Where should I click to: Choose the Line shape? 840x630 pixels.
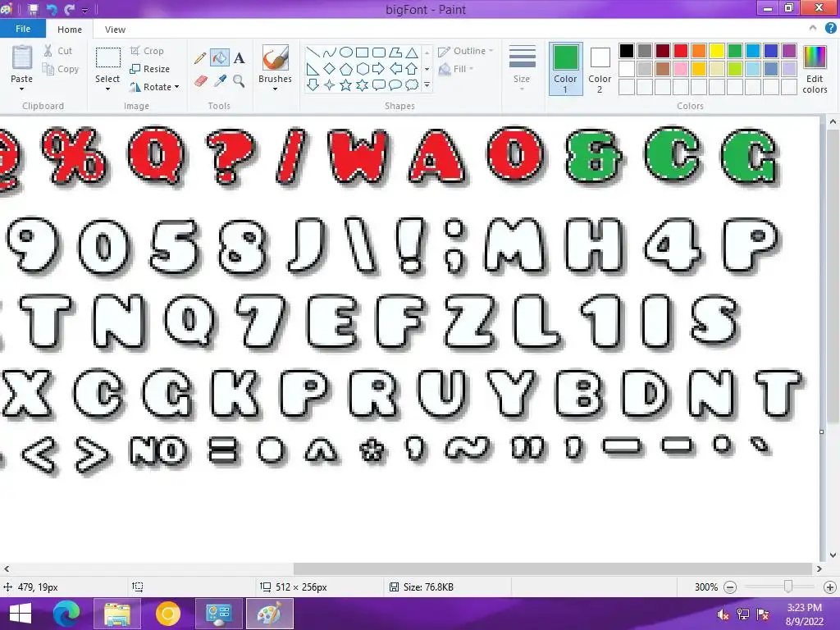(x=313, y=52)
